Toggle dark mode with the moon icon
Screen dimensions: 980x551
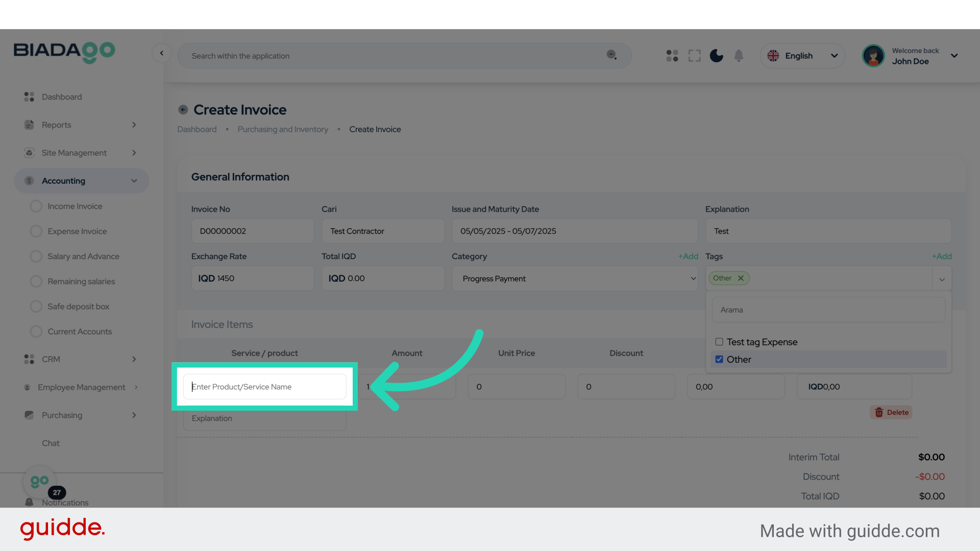(716, 56)
